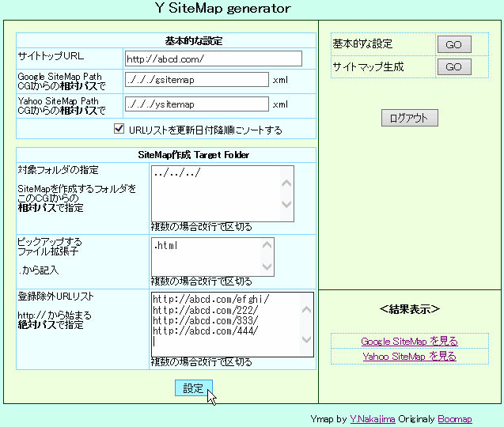504x427 pixels.
Task: Open the Google SiteMap を見る link
Action: point(409,342)
